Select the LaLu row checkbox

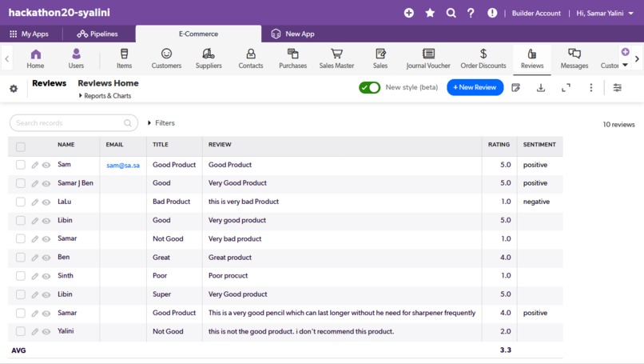pos(21,202)
